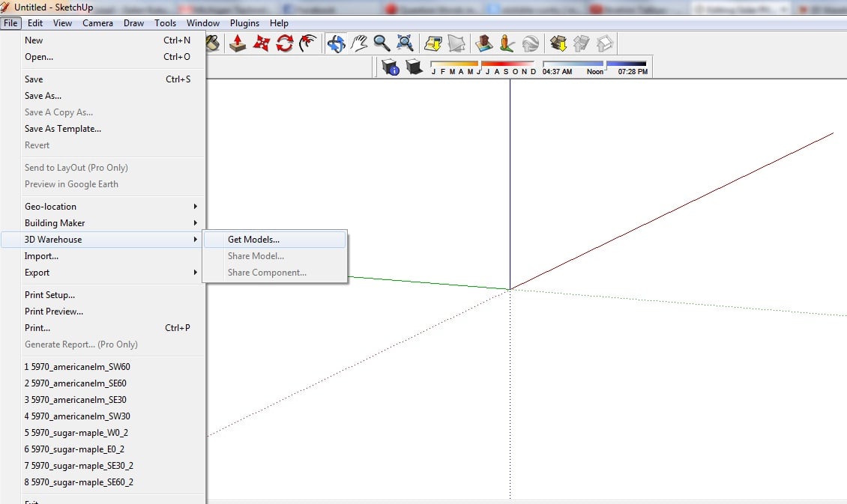Select the Move tool
Image resolution: width=847 pixels, height=504 pixels.
(x=261, y=43)
